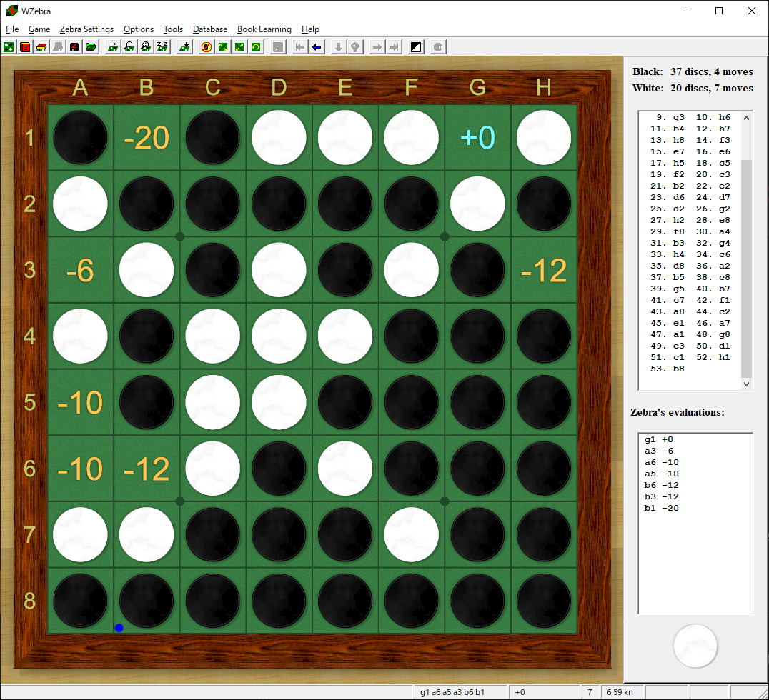Open the Zebra Settings menu
This screenshot has width=769, height=700.
click(x=86, y=29)
